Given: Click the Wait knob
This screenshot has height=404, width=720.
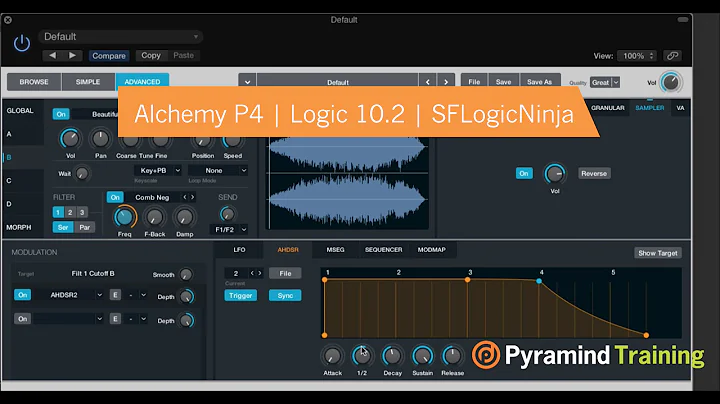Looking at the screenshot, I should point(82,174).
